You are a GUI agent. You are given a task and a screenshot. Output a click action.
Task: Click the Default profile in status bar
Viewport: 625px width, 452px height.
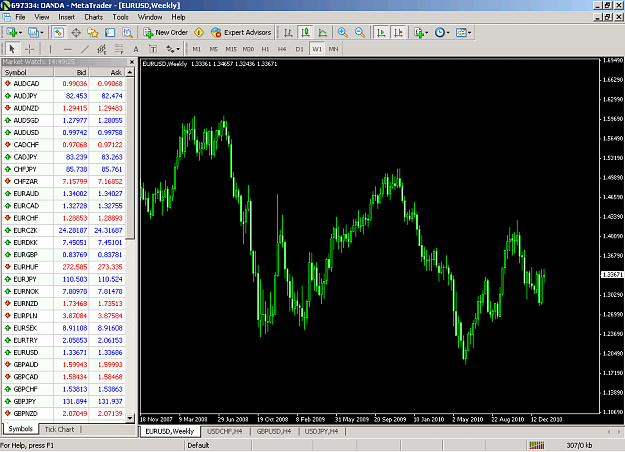point(198,445)
